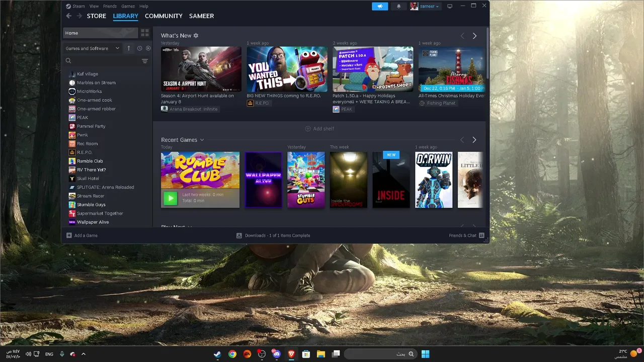Open the Friends menu
Viewport: 644px width, 362px height.
110,6
